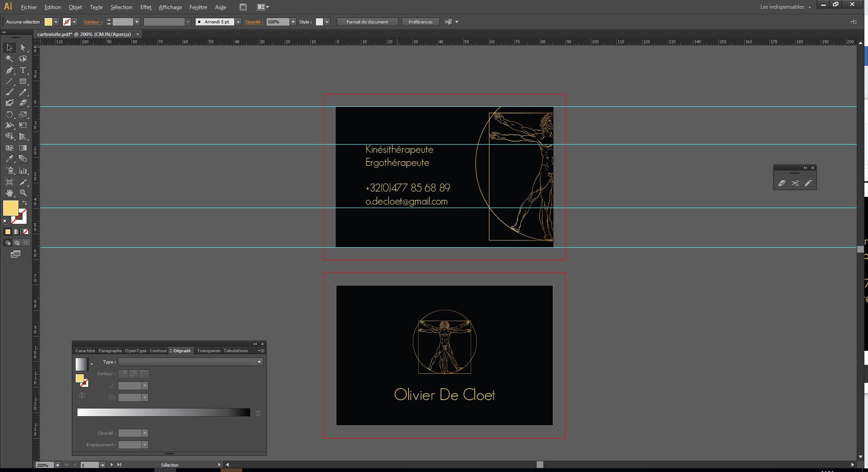Select the Eyedropper tool
Screen dimensions: 868x472
pyautogui.click(x=9, y=159)
